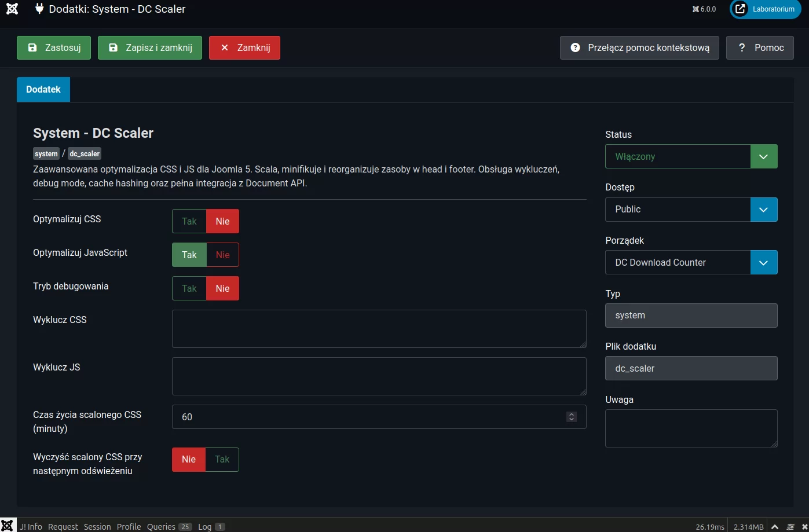Enable Tryb debugowania by choosing Tak
Viewport: 809px width, 532px height.
click(189, 288)
